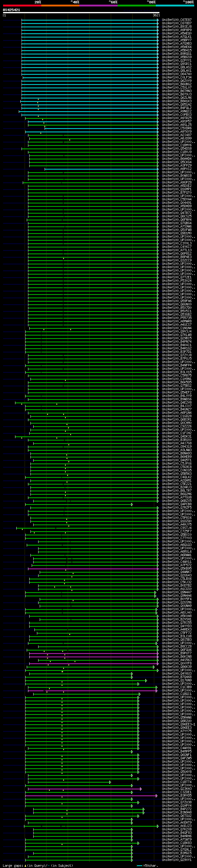The image size is (197, 868).
Task: Open hit UniRef100_C6T8D7
Action: (177, 23)
